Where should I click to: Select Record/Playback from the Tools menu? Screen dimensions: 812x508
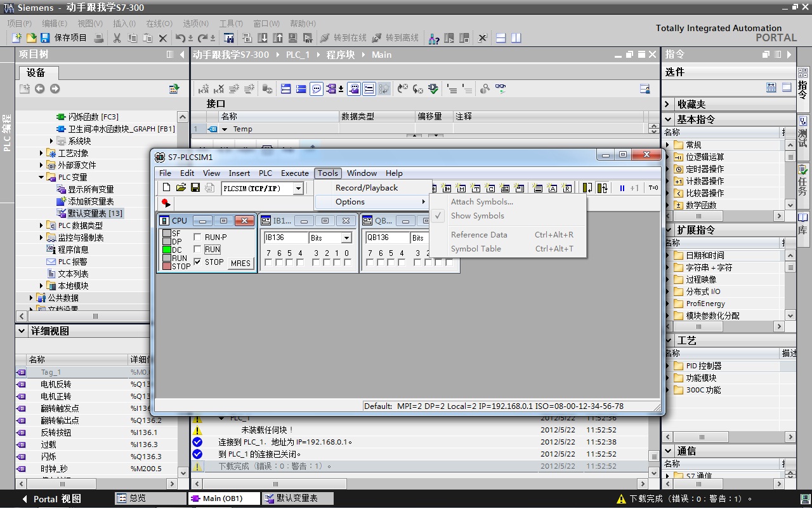pos(373,187)
